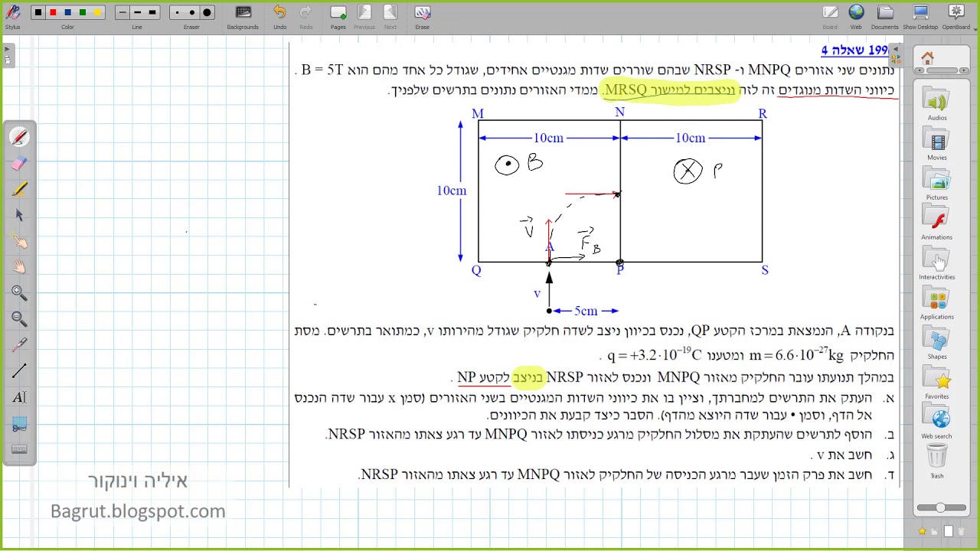Image resolution: width=980 pixels, height=551 pixels.
Task: Collapse the library panel with left tab
Action: tap(897, 56)
